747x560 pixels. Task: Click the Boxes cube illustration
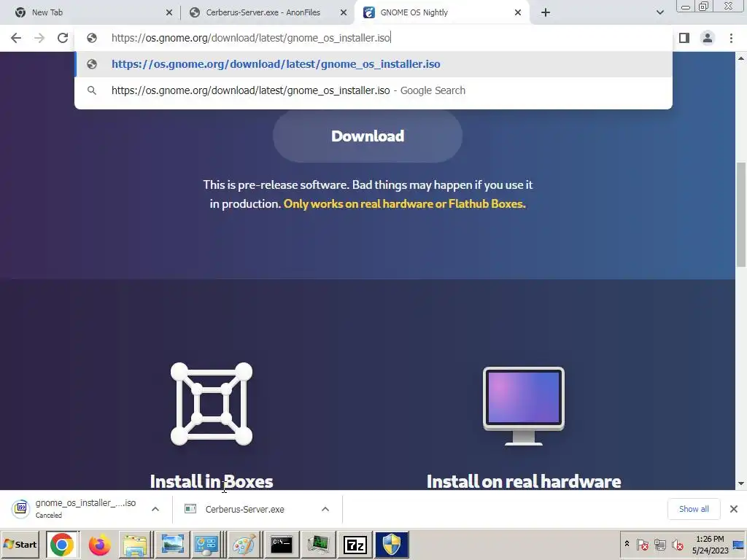click(x=212, y=404)
